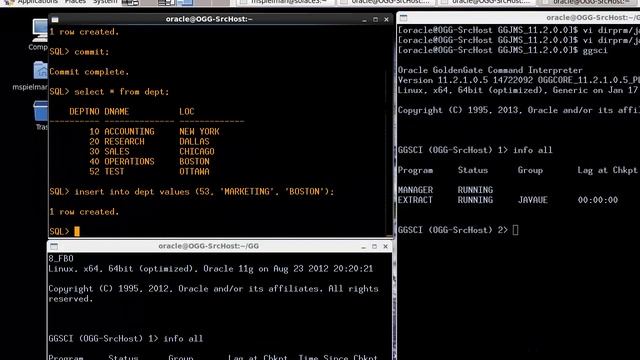Click the NEW YORK location value

tap(199, 131)
